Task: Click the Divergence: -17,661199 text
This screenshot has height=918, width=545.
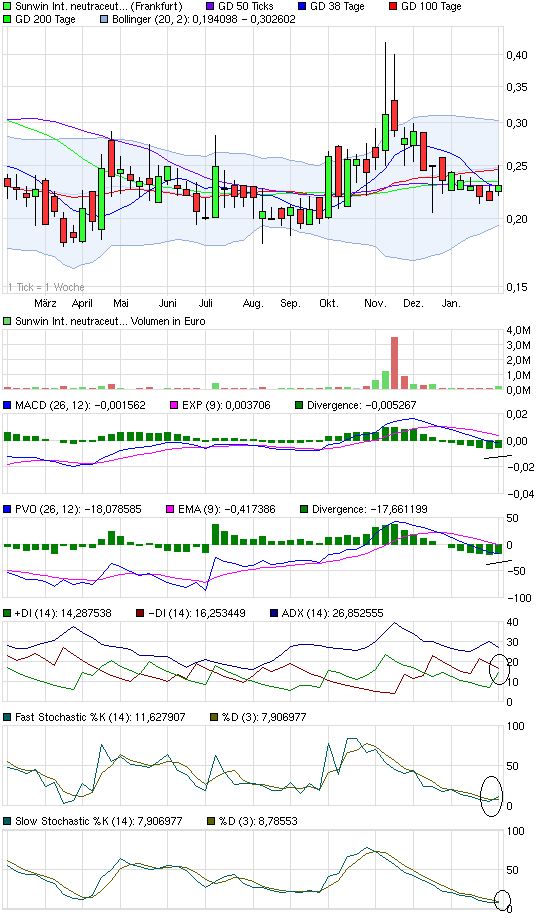Action: click(x=370, y=509)
